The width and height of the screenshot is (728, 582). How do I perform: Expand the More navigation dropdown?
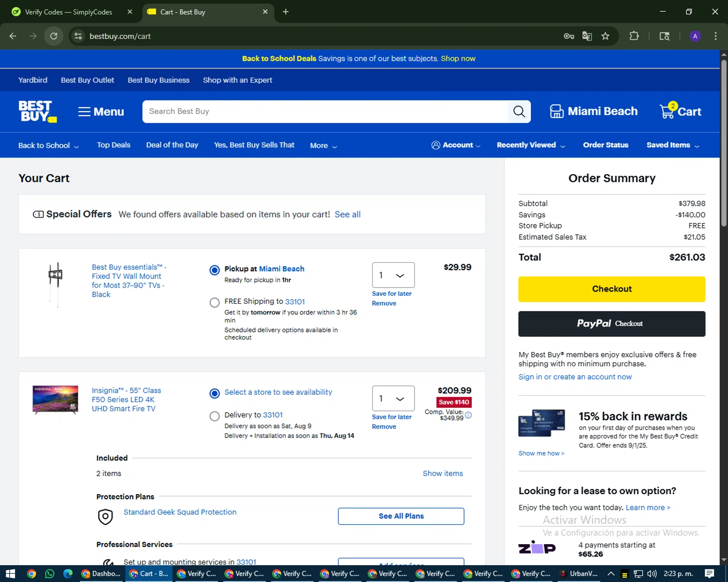coord(323,145)
